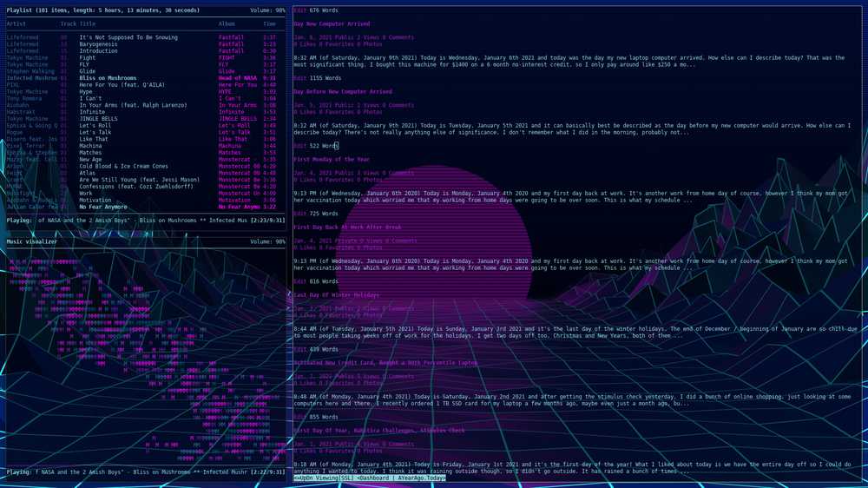Select the track No Fear Anymore
Screen dimensions: 868x488
click(103, 207)
